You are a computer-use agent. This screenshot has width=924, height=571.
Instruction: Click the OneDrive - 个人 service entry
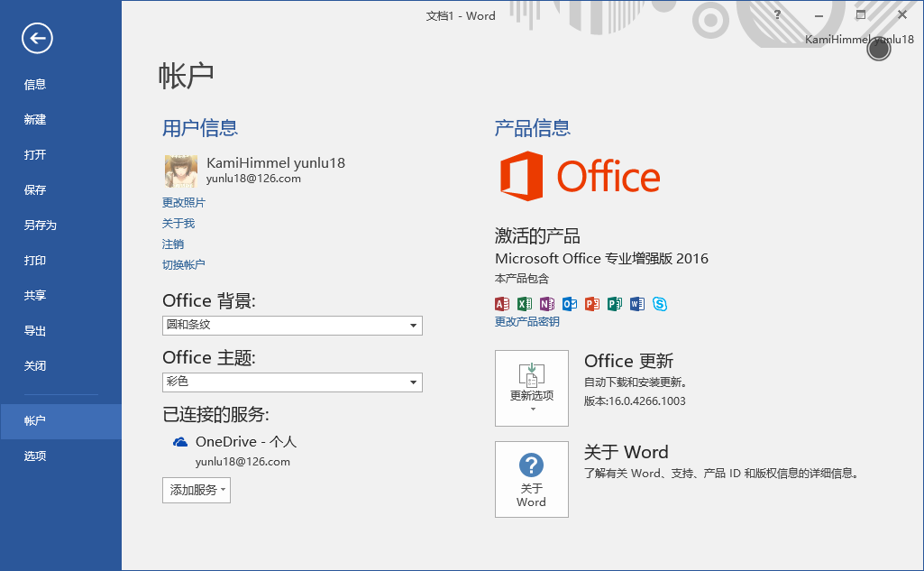point(246,442)
